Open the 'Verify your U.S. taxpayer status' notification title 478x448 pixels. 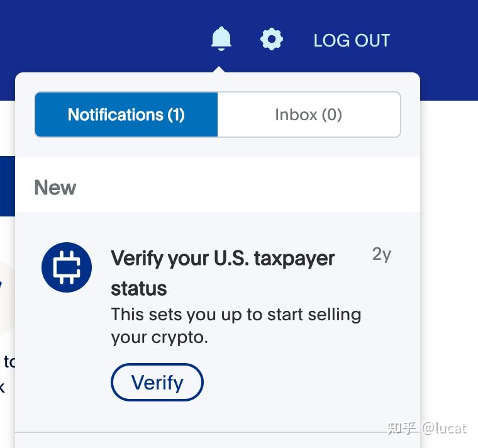(223, 258)
